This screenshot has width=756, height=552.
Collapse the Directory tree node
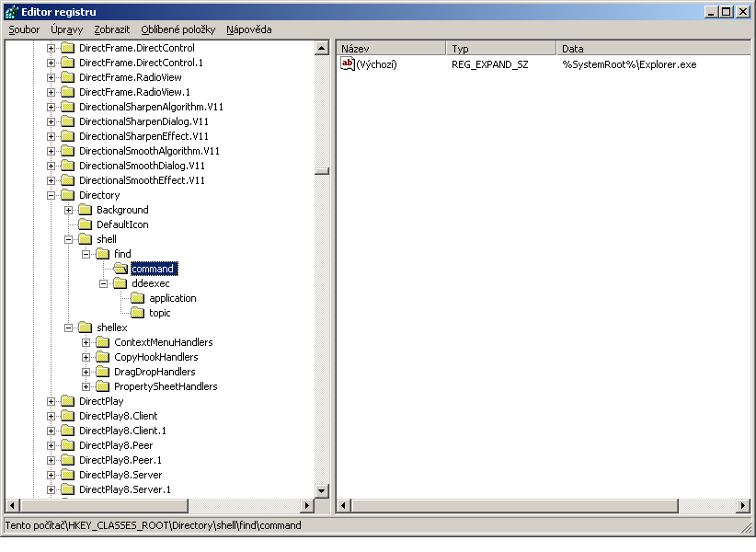51,195
